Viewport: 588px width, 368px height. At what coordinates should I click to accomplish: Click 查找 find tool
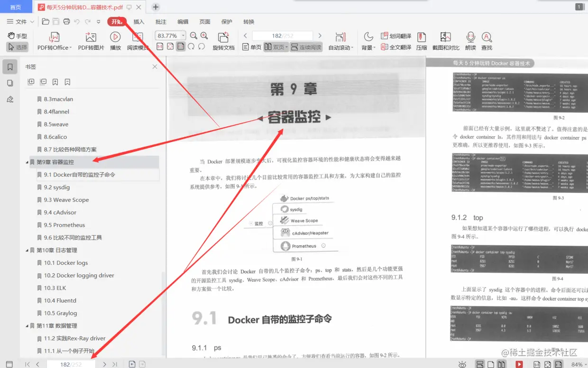click(487, 42)
